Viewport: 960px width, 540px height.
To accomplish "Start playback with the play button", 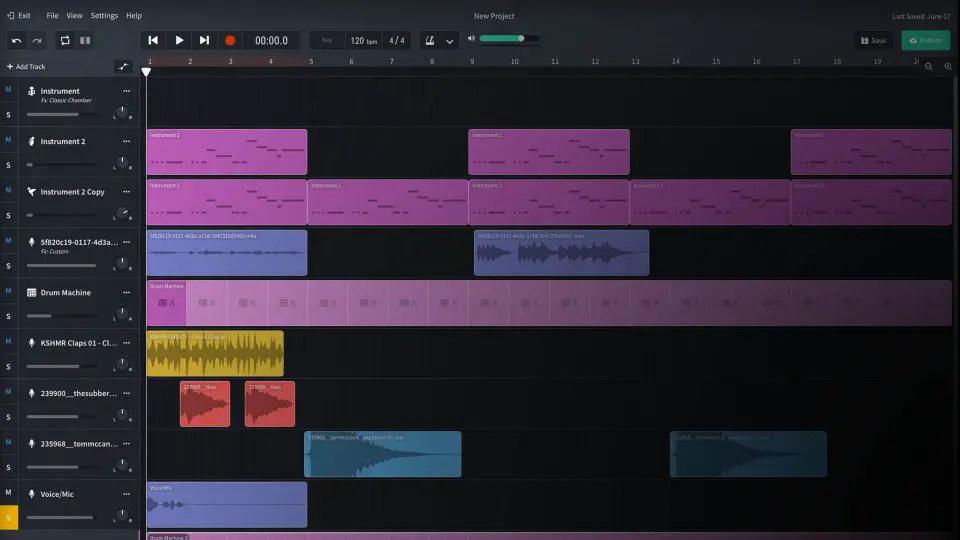I will pyautogui.click(x=179, y=40).
